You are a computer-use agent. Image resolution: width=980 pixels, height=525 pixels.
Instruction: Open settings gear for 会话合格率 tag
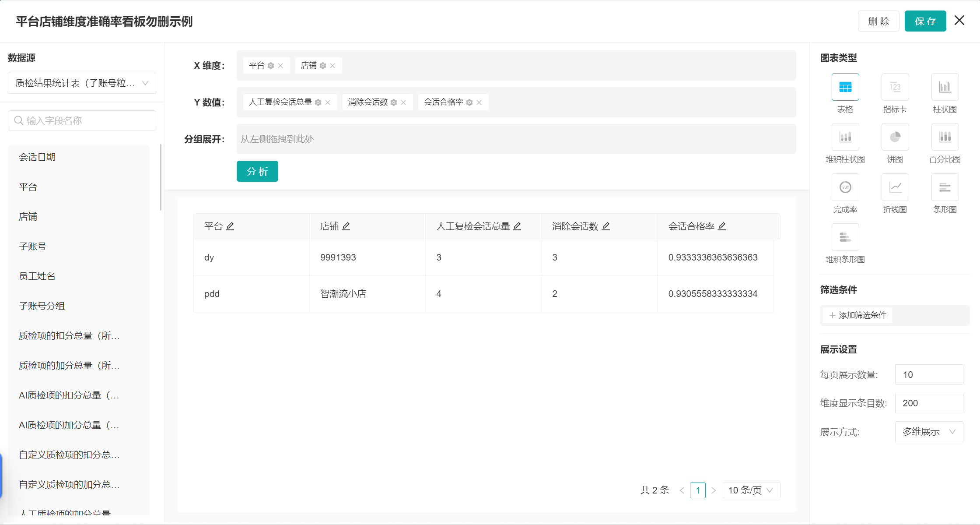469,102
